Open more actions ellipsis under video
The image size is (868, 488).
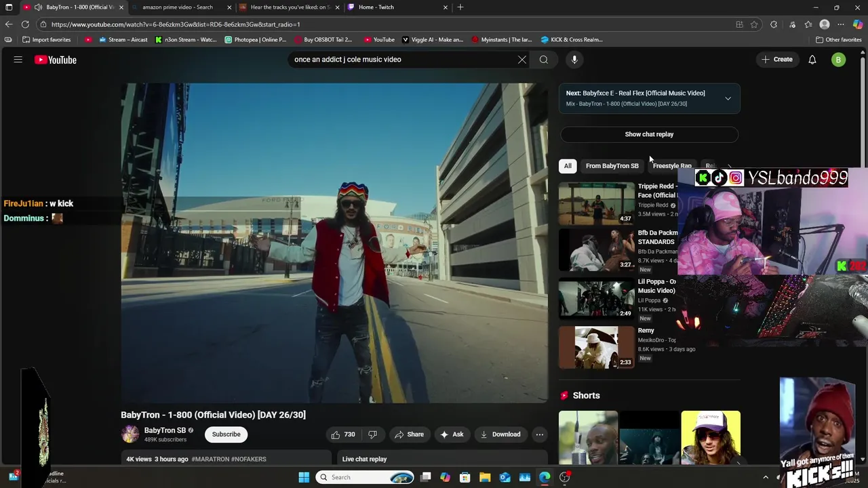(540, 434)
